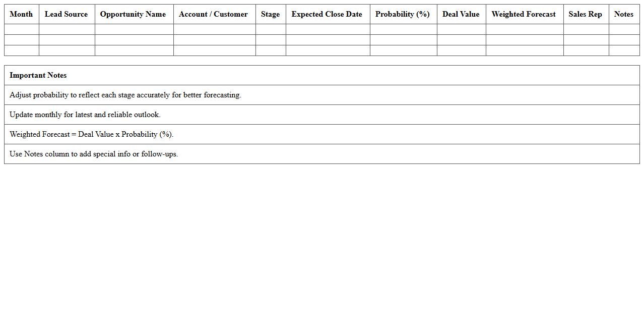Select the Deal Value column header
Image resolution: width=644 pixels, height=328 pixels.
461,14
